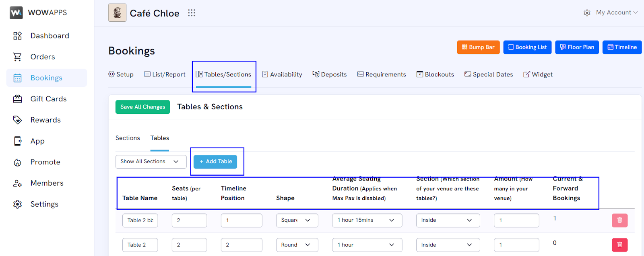Delete the Table 2 bb row
The width and height of the screenshot is (644, 256).
coord(620,220)
